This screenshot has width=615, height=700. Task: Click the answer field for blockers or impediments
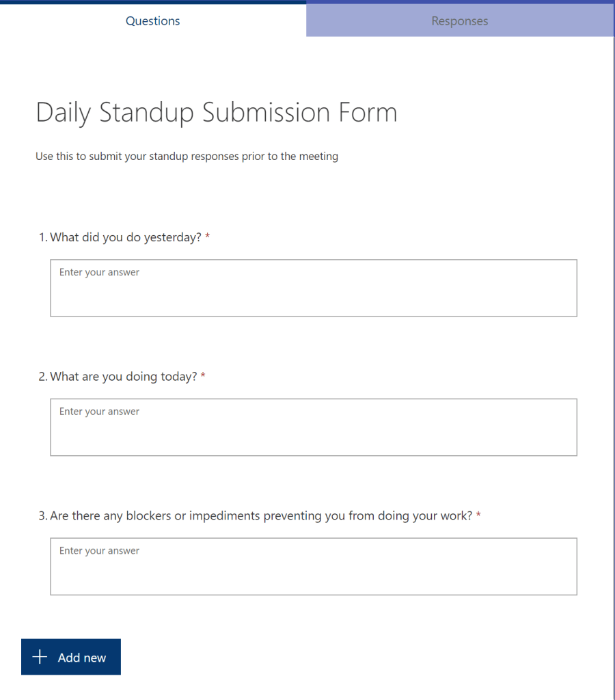(313, 567)
